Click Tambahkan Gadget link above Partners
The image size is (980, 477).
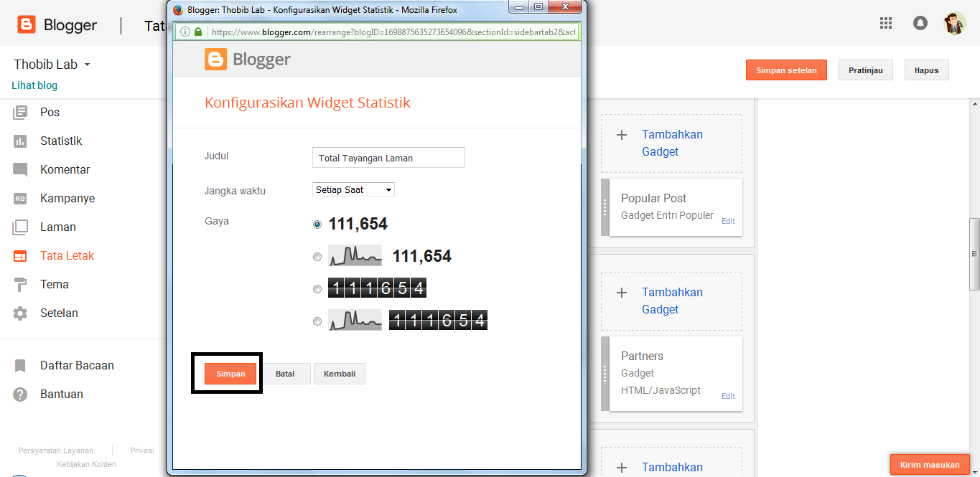[672, 301]
